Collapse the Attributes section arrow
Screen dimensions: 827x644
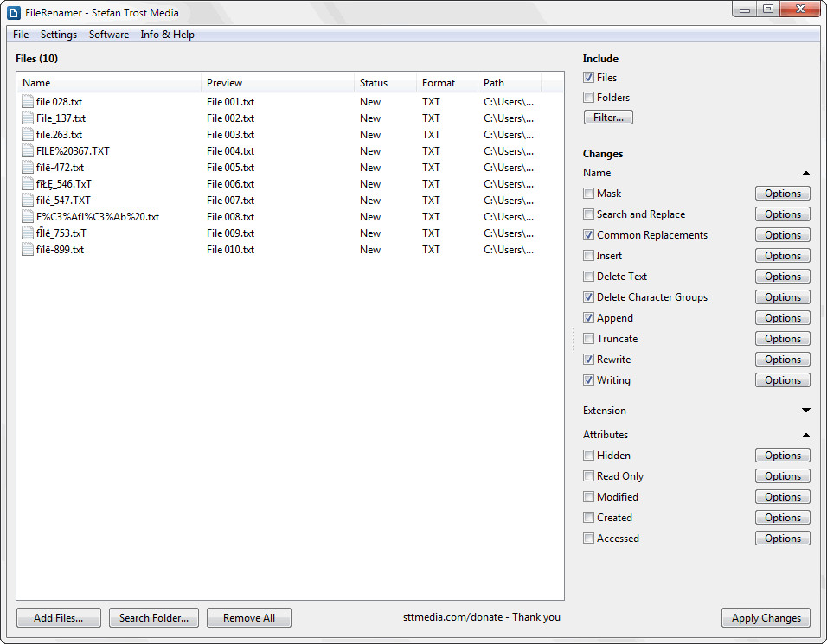[x=806, y=435]
